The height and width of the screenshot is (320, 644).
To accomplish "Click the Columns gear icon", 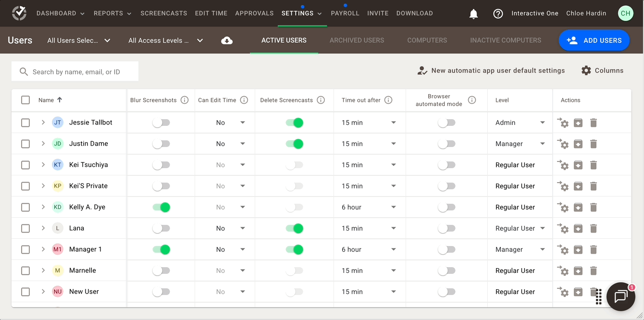I will point(586,71).
